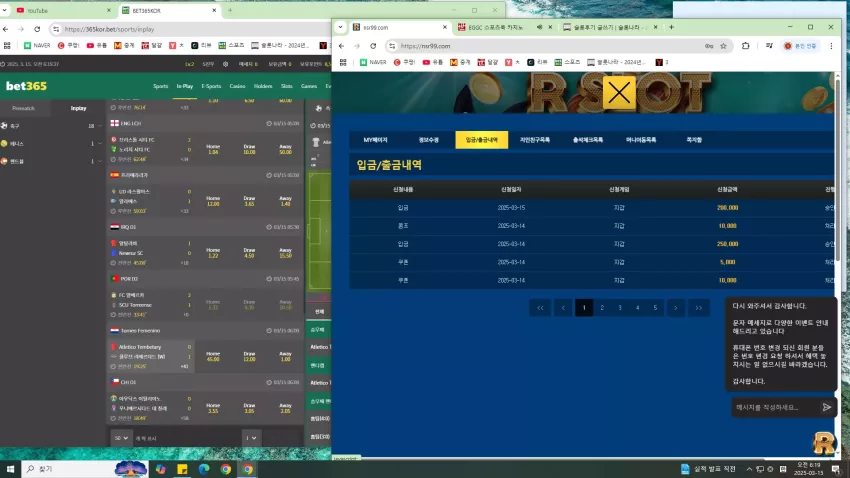Go to page 5 of the history

655,308
